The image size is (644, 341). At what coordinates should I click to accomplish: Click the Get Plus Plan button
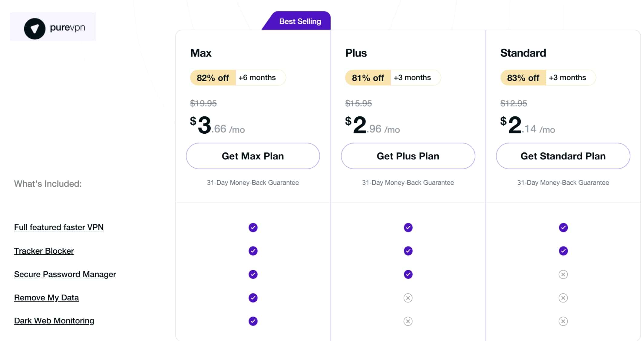pyautogui.click(x=408, y=156)
